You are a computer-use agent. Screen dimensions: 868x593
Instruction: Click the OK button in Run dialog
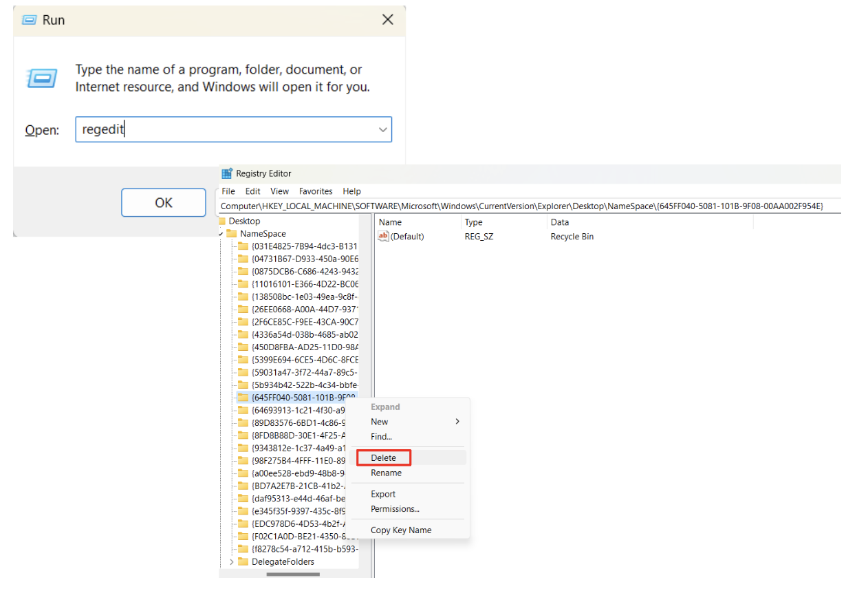pos(163,202)
